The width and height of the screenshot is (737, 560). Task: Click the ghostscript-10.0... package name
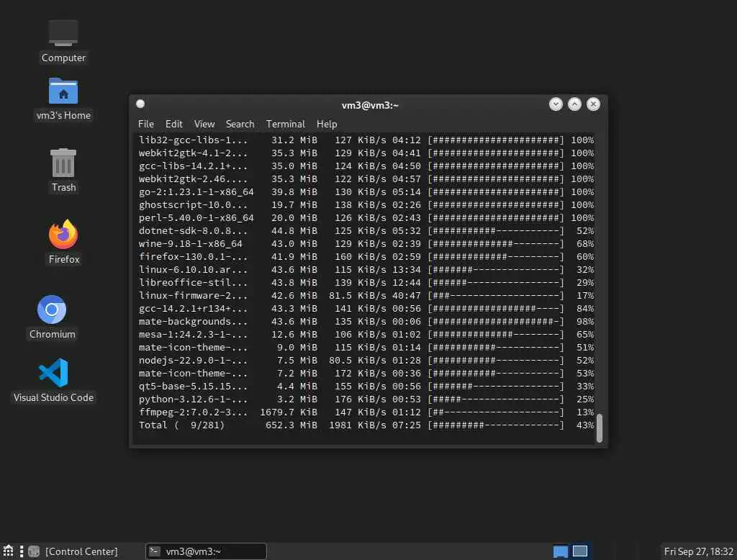tap(193, 205)
